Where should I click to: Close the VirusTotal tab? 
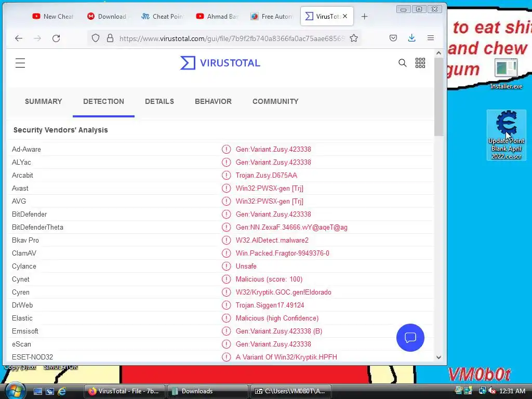[345, 16]
